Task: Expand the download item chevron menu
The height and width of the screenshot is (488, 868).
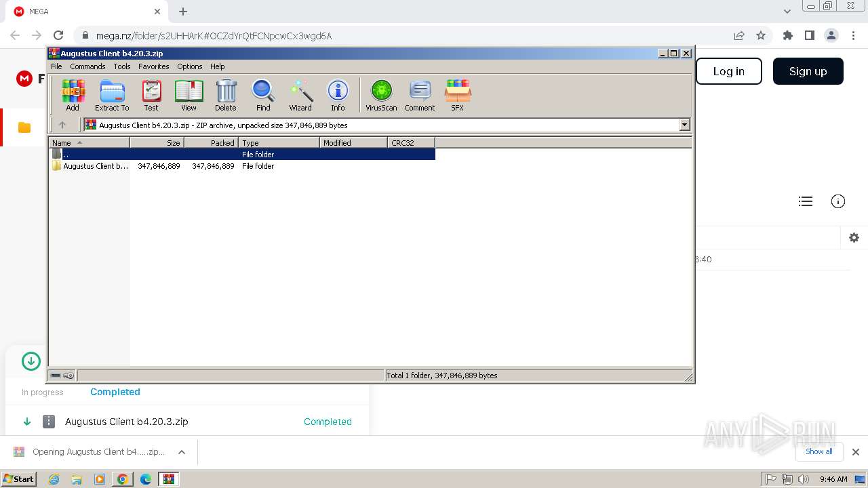Action: coord(182,452)
